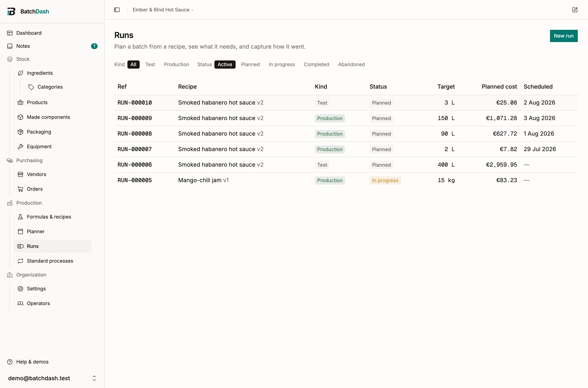Click the Runs ticket icon
Screen dimensions: 588x388
[x=21, y=246]
